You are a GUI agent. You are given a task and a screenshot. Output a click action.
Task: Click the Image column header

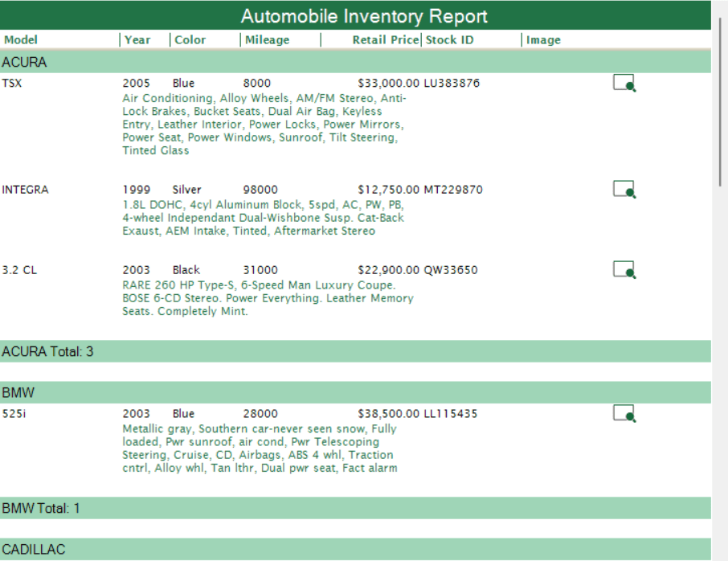pyautogui.click(x=543, y=40)
